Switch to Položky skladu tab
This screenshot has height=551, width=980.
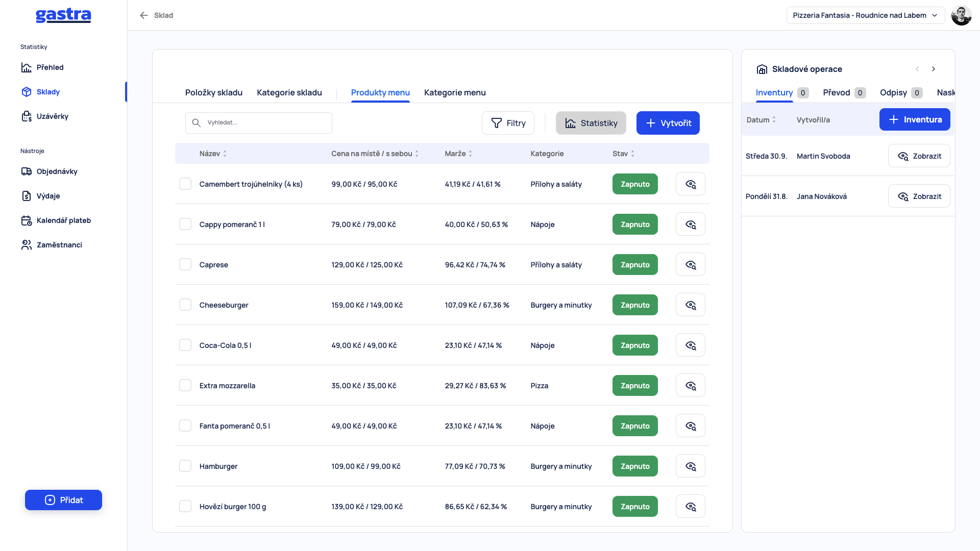[x=213, y=92]
